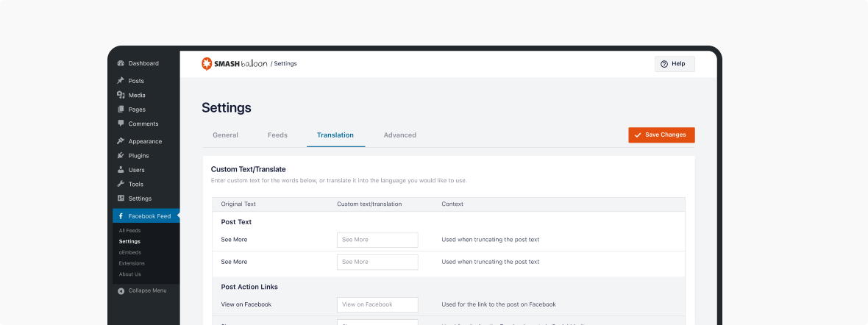The height and width of the screenshot is (325, 868).
Task: Click the Media icon in sidebar
Action: [x=121, y=96]
